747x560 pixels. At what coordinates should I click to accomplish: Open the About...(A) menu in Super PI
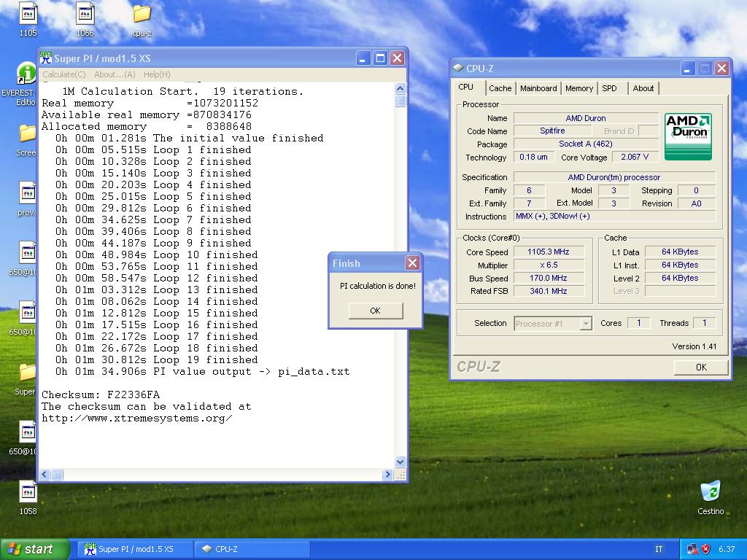coord(115,74)
